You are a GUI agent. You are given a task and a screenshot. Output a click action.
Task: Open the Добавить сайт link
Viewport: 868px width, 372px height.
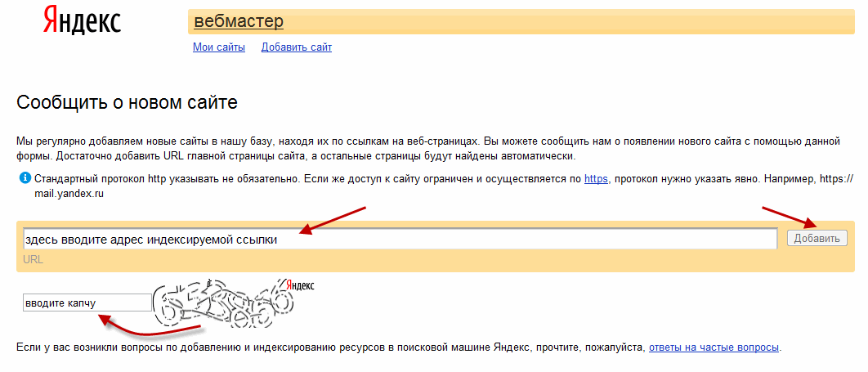click(296, 47)
